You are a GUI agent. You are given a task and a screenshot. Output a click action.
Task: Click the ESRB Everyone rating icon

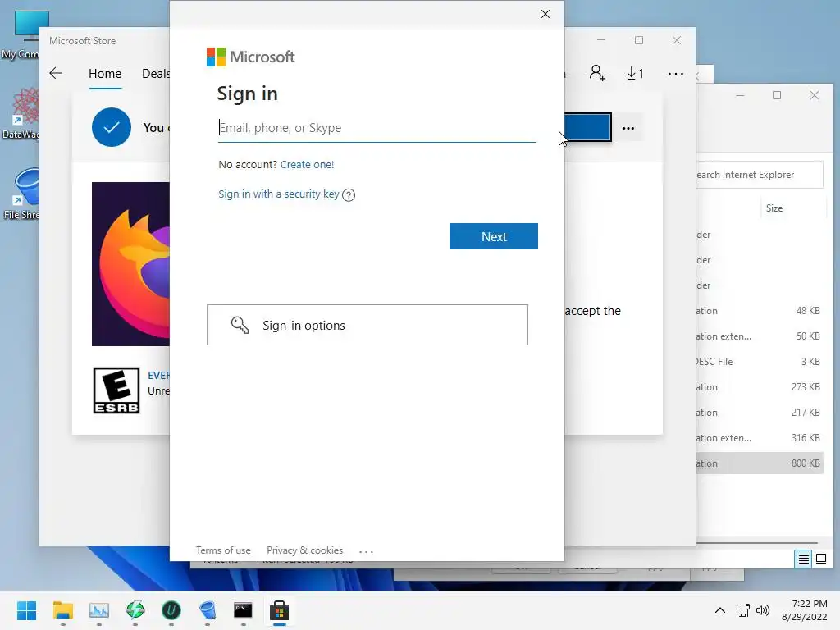[116, 390]
